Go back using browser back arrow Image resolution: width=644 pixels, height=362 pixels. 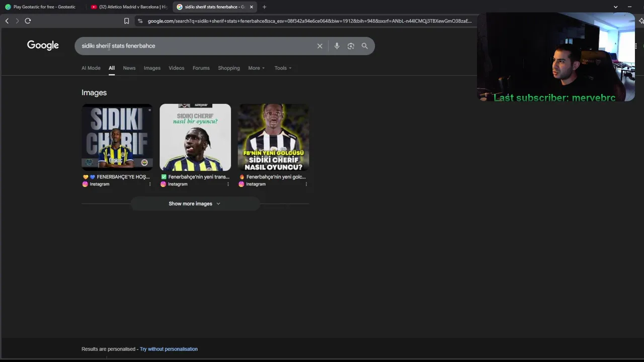pyautogui.click(x=7, y=21)
